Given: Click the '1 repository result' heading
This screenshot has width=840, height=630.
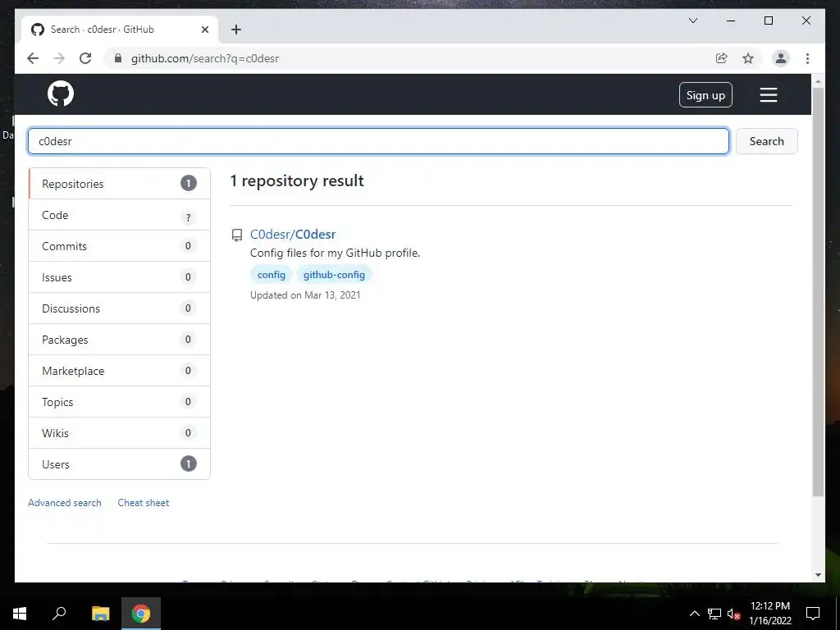Looking at the screenshot, I should [x=297, y=180].
